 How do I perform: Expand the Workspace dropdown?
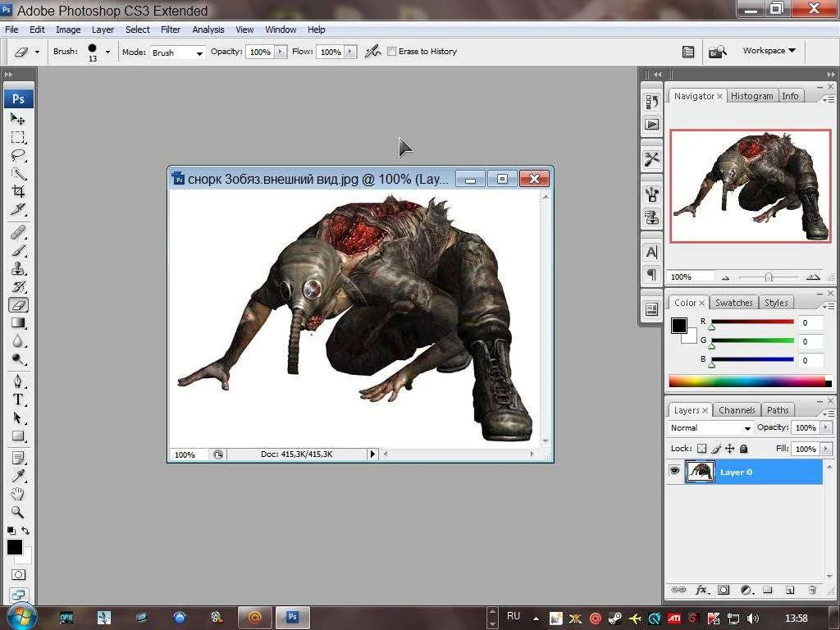pos(769,51)
